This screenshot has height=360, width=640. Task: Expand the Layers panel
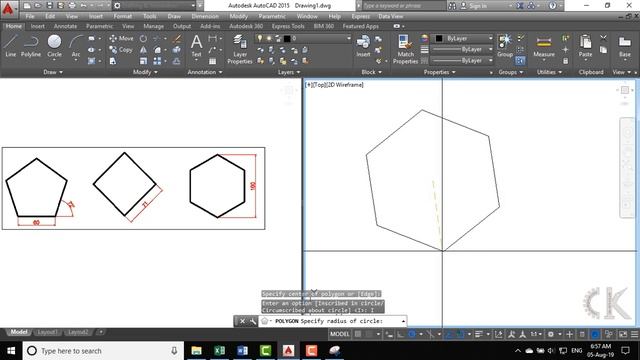289,72
